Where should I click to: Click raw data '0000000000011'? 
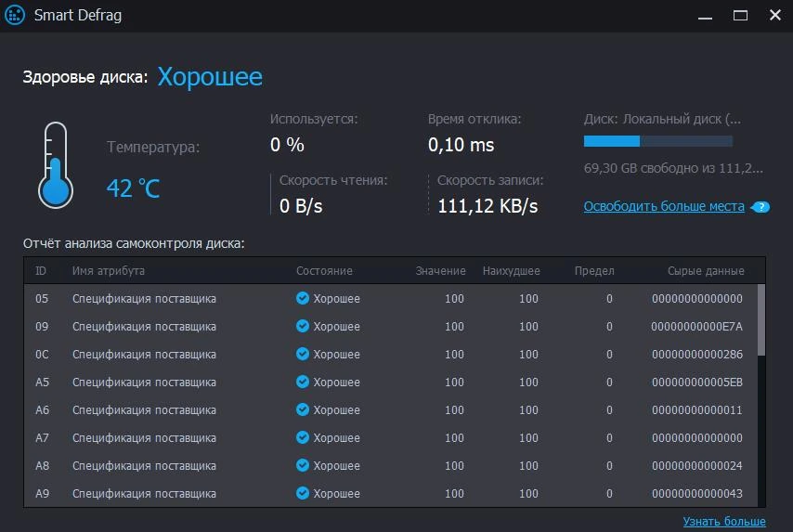[x=697, y=410]
